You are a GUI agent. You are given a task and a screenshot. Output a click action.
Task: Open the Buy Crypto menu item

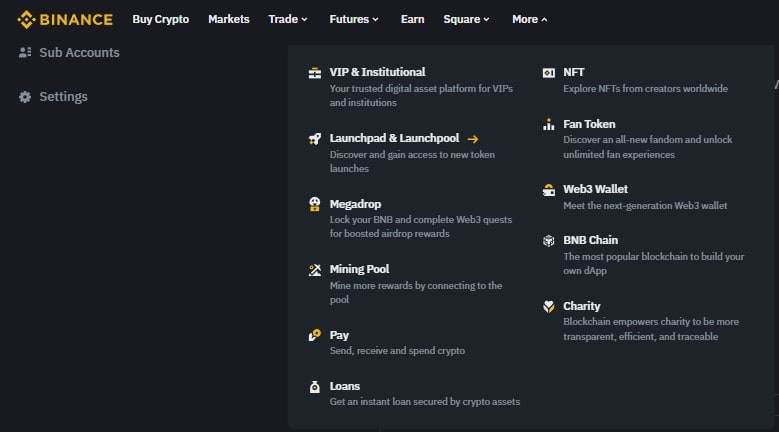point(160,19)
